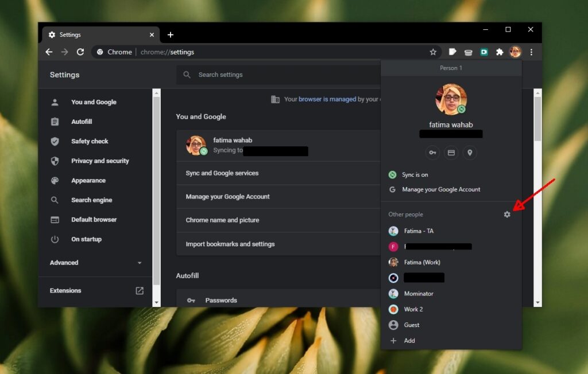This screenshot has width=588, height=374.
Task: Bookmark the page using the star icon
Action: [x=433, y=52]
